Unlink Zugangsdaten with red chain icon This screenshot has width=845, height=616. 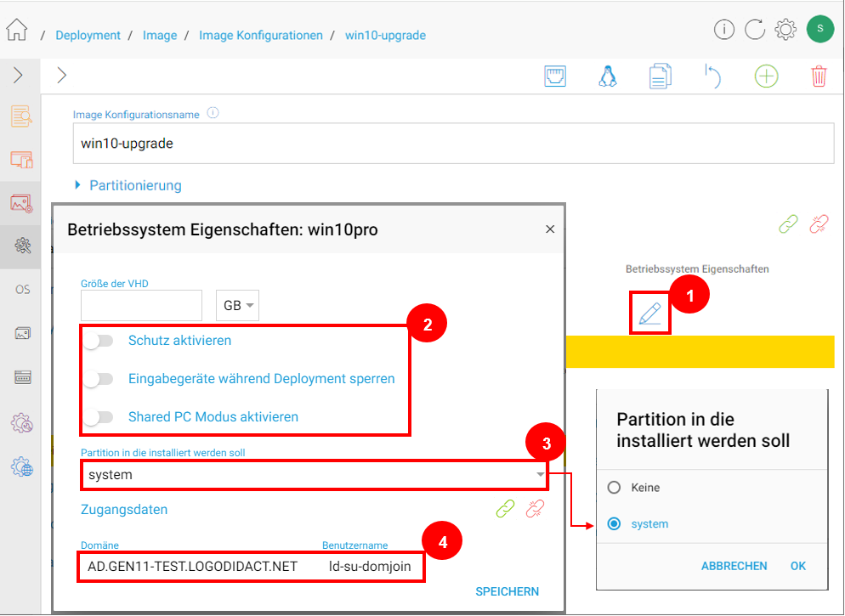[x=535, y=509]
